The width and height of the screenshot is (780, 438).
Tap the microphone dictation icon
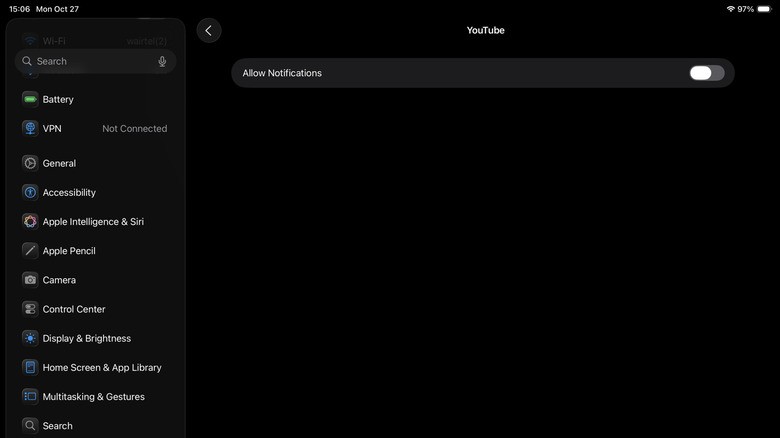click(x=162, y=61)
